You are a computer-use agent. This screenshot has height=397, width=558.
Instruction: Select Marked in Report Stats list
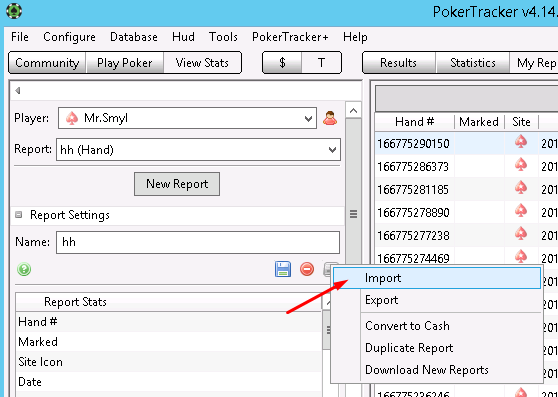pyautogui.click(x=169, y=342)
